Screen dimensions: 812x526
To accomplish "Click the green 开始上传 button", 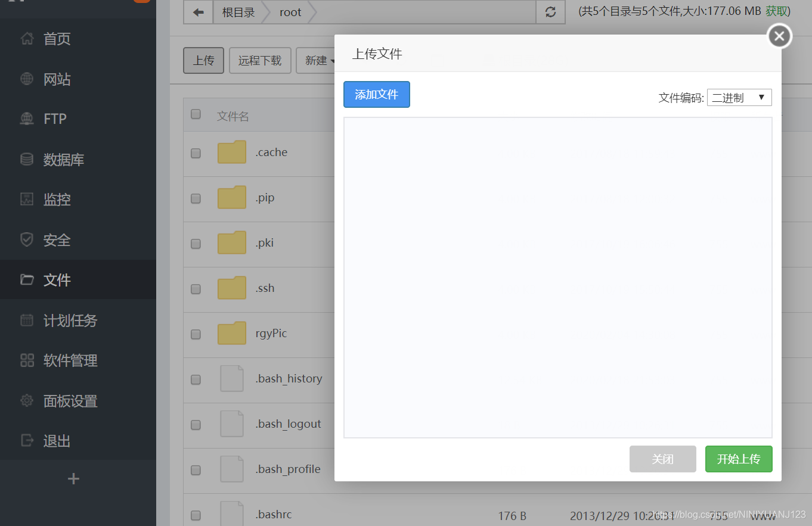I will pyautogui.click(x=739, y=459).
